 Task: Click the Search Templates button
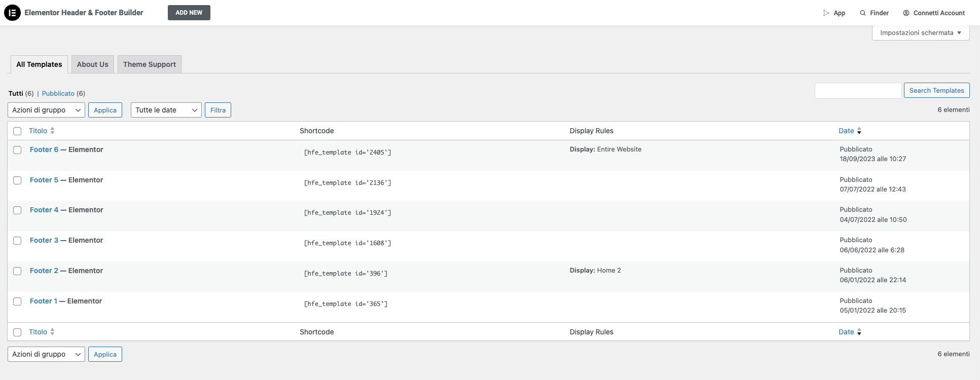936,90
